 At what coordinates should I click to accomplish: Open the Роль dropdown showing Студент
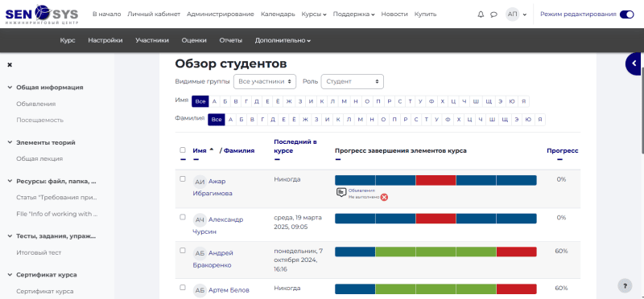353,82
